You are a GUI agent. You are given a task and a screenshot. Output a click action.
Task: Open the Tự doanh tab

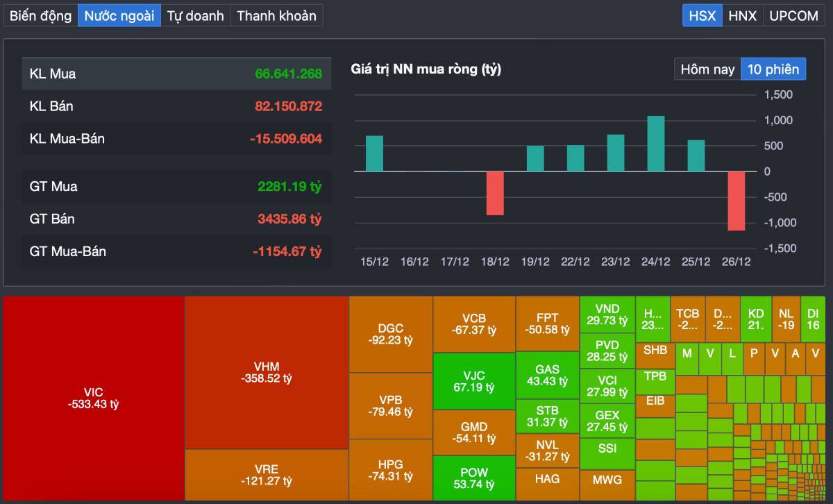tap(196, 15)
